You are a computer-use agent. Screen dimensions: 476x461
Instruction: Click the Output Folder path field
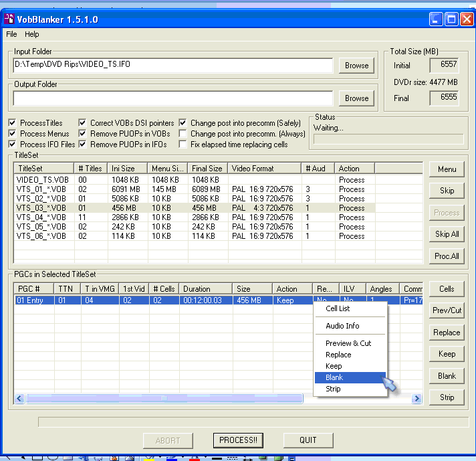[x=173, y=98]
